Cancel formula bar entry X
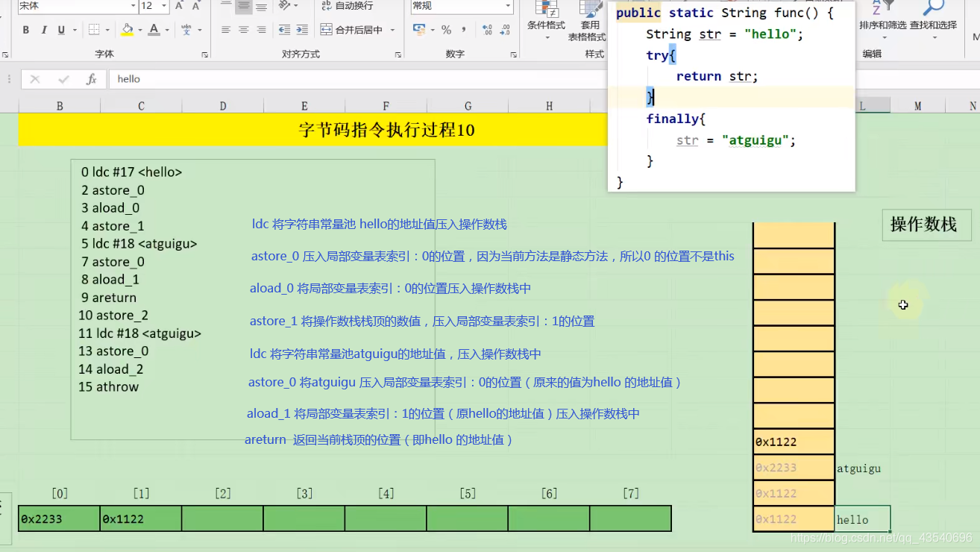This screenshot has width=980, height=552. 35,79
